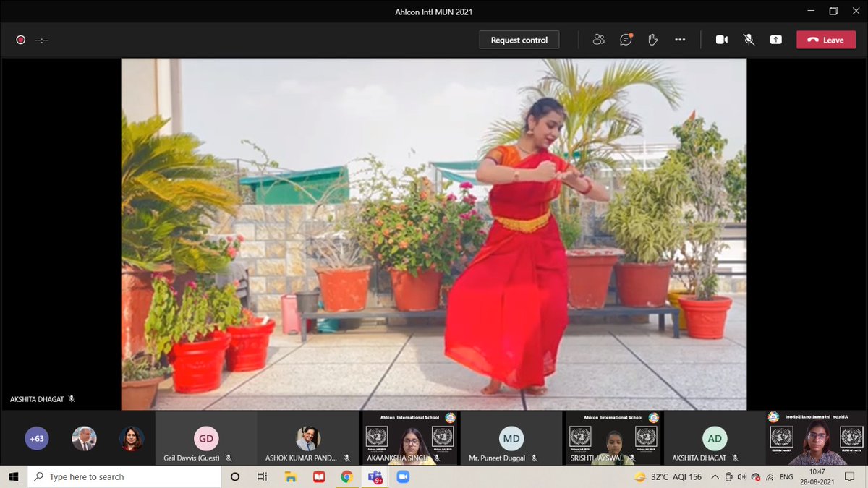Click the OneDrive cloud tray icon
The width and height of the screenshot is (868, 488).
755,476
